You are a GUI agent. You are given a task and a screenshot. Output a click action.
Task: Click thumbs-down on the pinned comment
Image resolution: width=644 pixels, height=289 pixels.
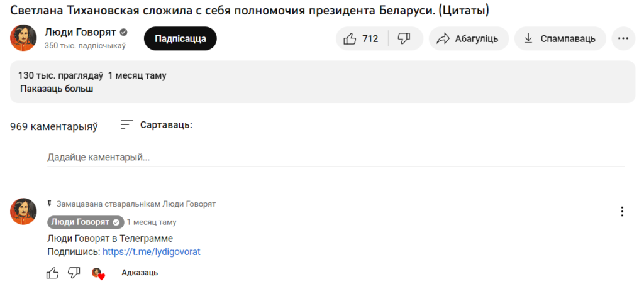click(74, 273)
